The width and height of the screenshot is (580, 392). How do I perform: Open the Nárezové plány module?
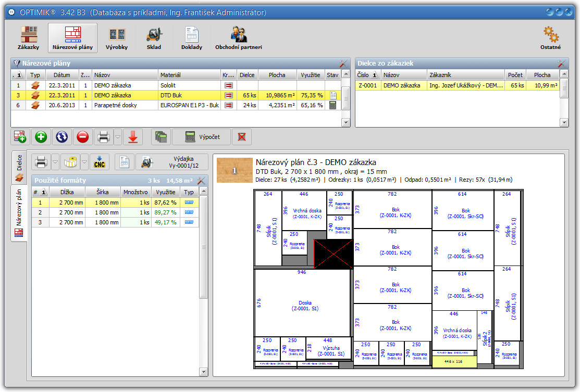pyautogui.click(x=72, y=38)
